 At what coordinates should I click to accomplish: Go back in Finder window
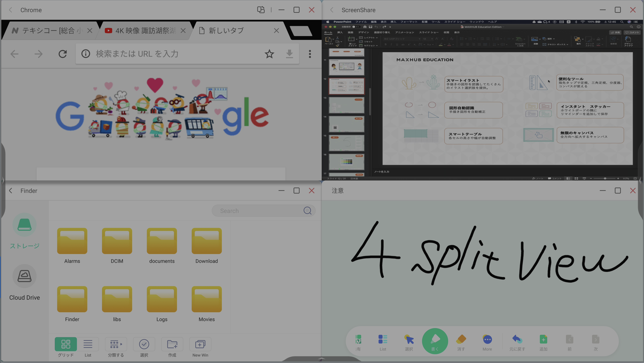11,191
